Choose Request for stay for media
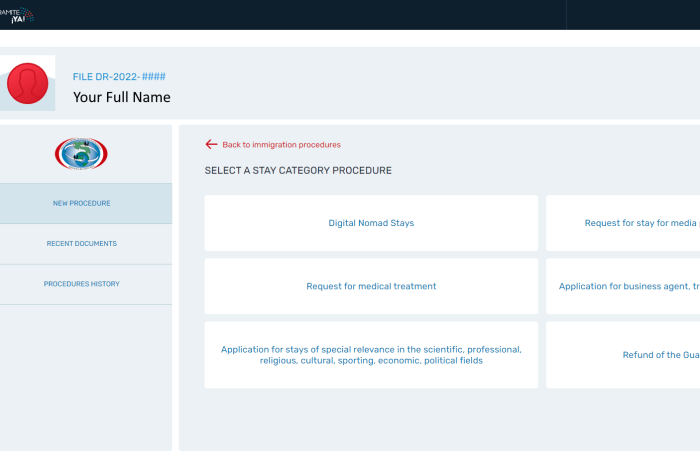 click(640, 223)
